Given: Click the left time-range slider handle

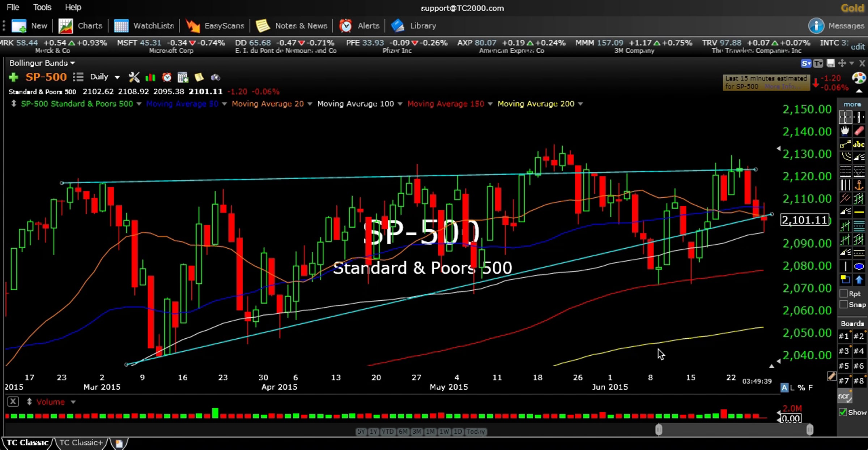Looking at the screenshot, I should pyautogui.click(x=659, y=430).
